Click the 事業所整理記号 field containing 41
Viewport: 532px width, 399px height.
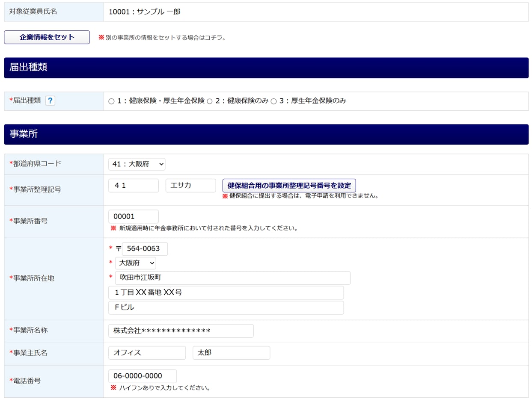tap(134, 186)
